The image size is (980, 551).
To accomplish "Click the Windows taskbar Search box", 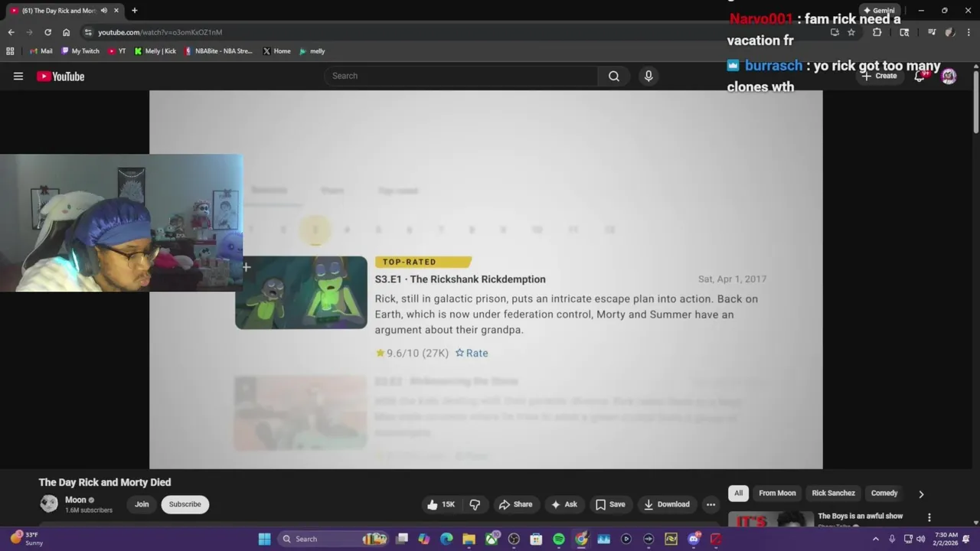I will (x=334, y=539).
